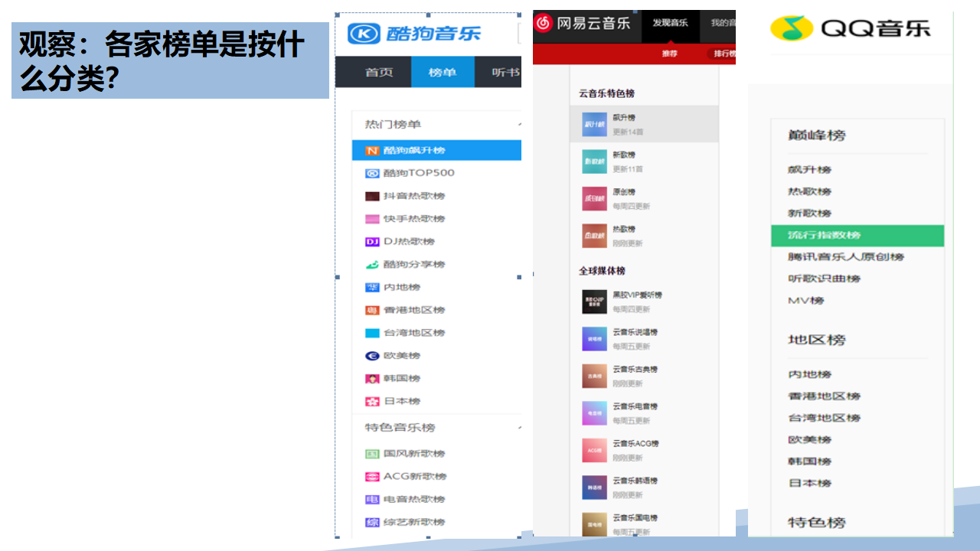
Task: Click the pink icon beside ACG新歌榜
Action: coord(372,477)
